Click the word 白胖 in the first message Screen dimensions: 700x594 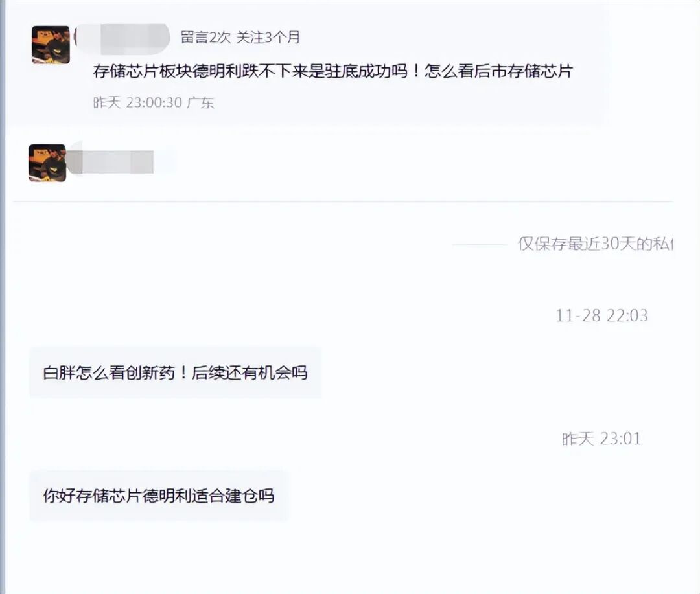(59, 372)
